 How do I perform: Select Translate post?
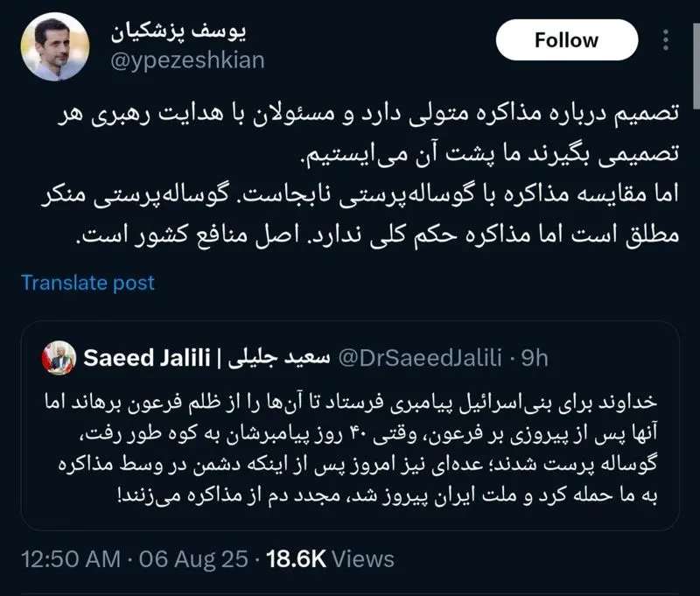click(86, 283)
